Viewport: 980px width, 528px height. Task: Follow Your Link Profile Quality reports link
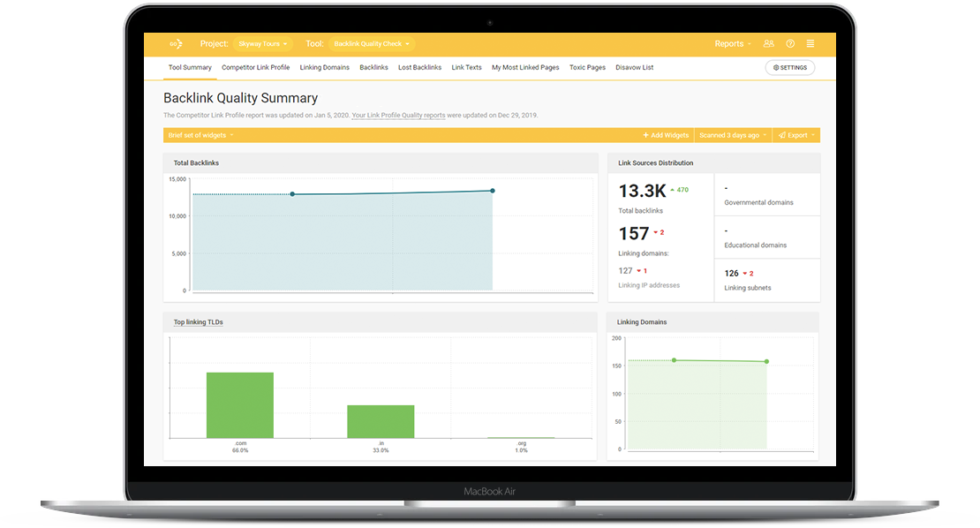pyautogui.click(x=398, y=115)
